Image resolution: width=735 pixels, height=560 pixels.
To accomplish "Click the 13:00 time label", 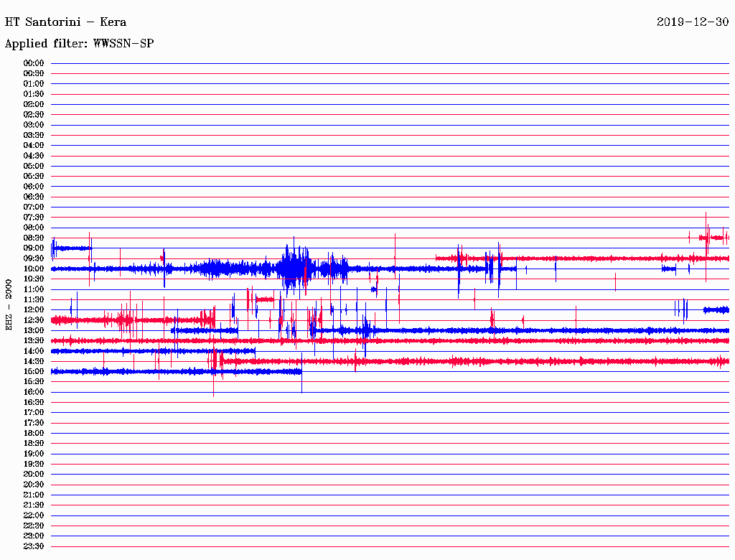I will [34, 330].
